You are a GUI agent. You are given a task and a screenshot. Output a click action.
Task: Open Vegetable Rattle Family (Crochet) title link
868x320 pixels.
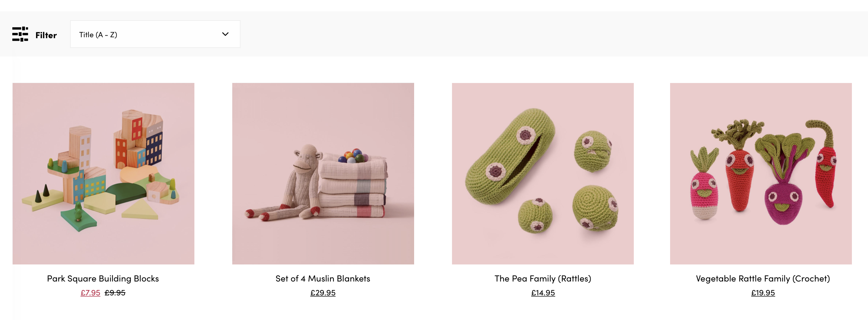(763, 279)
